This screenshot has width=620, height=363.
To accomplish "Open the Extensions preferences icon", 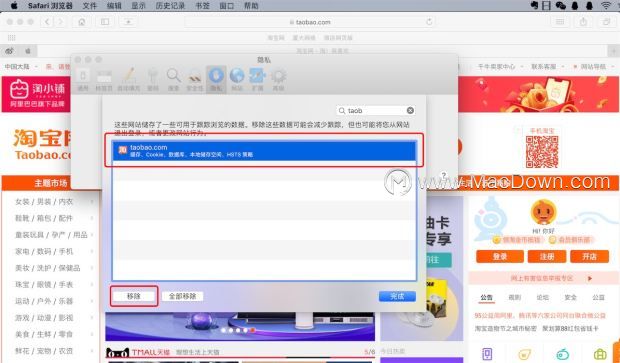I will click(x=257, y=79).
